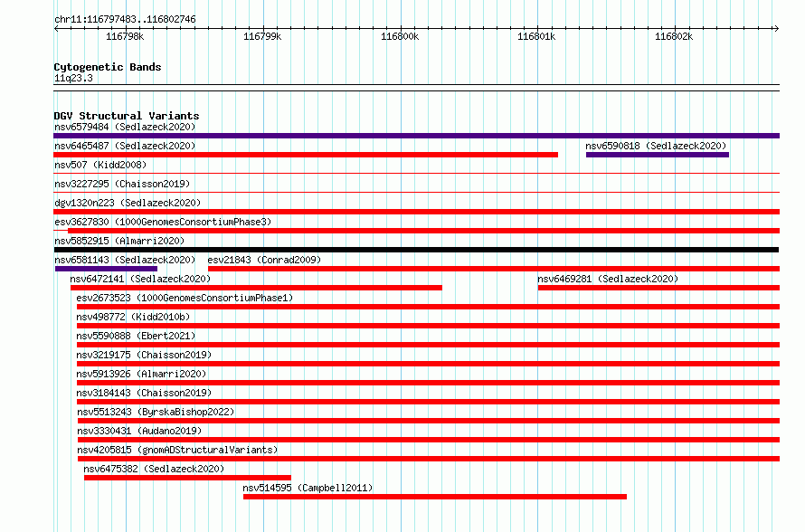
Task: Open nsv514595 (Campbell2011) label
Action: [308, 488]
